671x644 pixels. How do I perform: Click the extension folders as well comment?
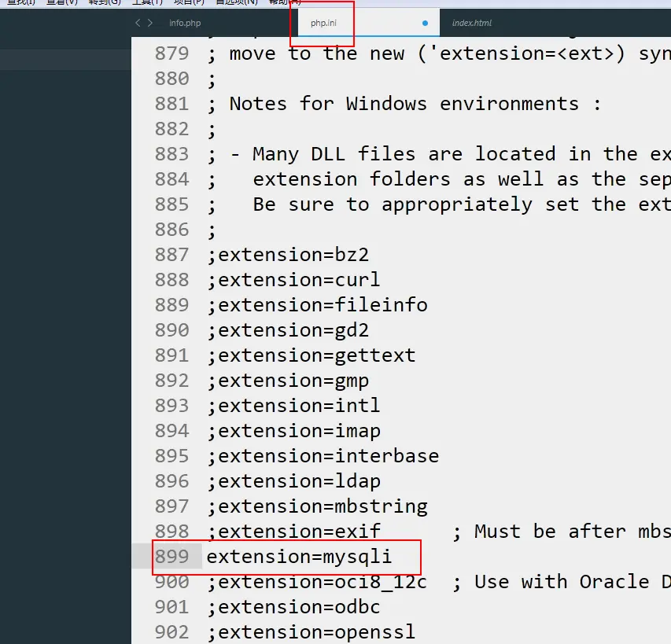tap(439, 179)
